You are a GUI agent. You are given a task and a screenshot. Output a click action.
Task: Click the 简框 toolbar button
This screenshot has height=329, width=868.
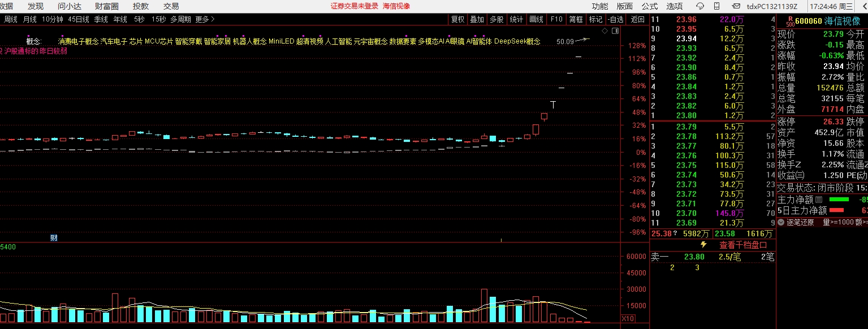click(576, 19)
